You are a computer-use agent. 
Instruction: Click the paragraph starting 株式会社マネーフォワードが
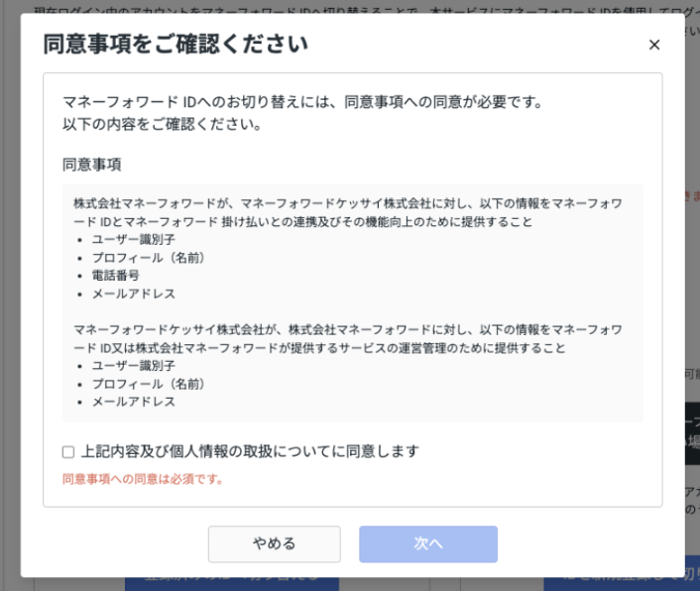point(348,212)
